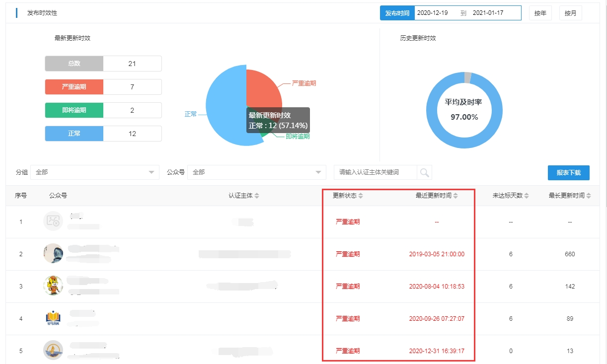The width and height of the screenshot is (607, 364).
Task: Switch to 按月 view
Action: click(x=570, y=13)
